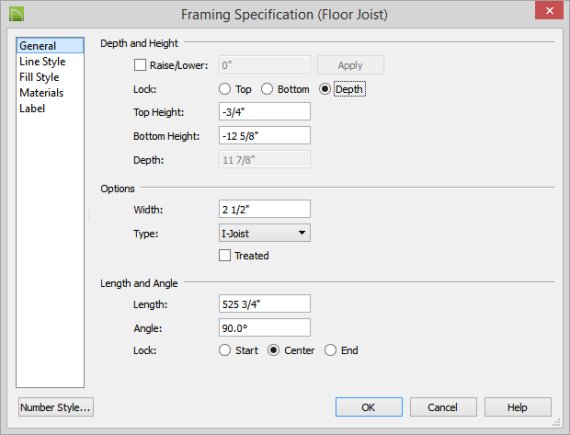Click the OK button
570x435 pixels.
pyautogui.click(x=369, y=407)
